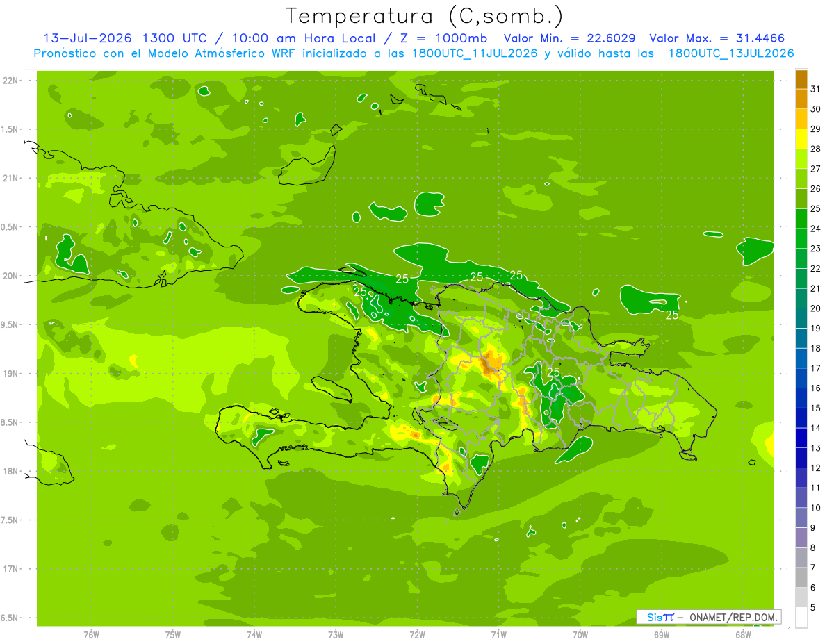Click the "75W" longitude axis label
The image size is (834, 644).
(173, 635)
